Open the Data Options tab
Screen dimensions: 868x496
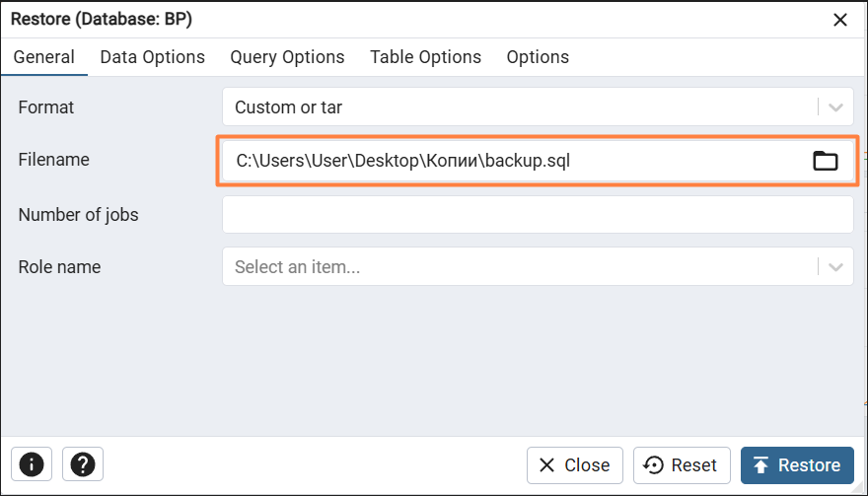(152, 57)
